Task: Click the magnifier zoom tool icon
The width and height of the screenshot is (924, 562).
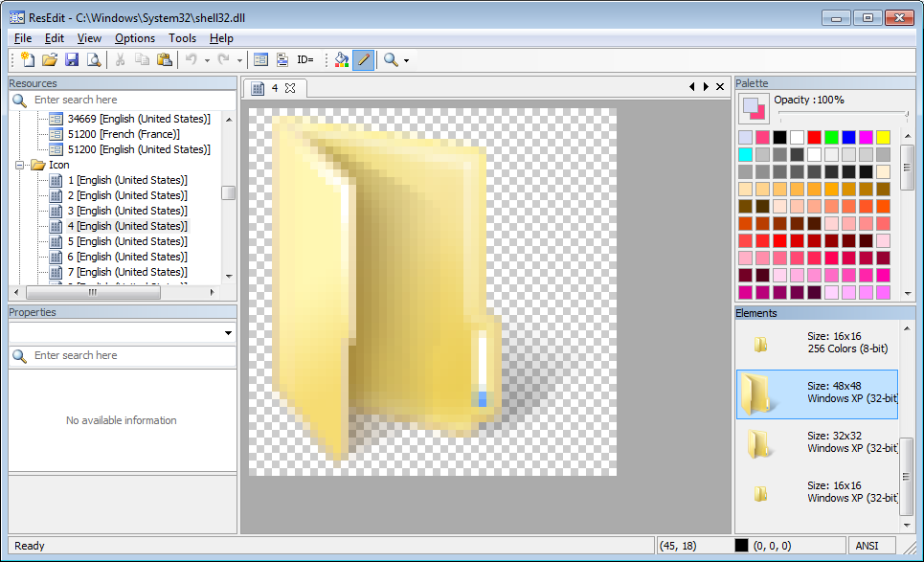Action: coord(391,59)
